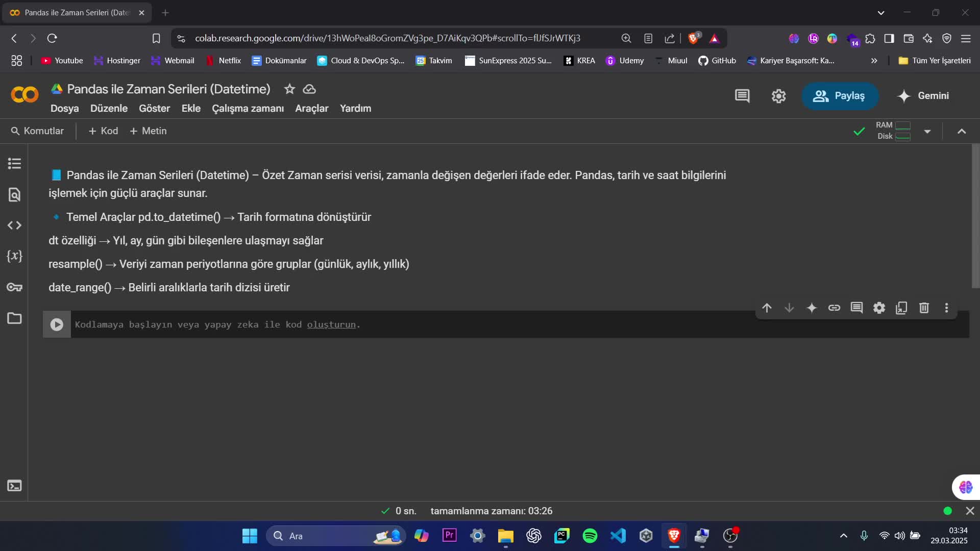Open tab search dropdown arrow

(881, 13)
